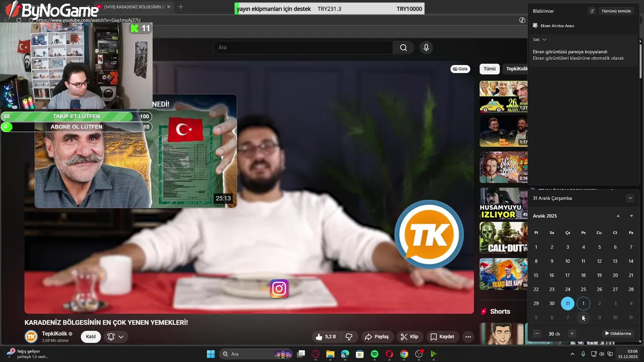
Task: Like the video (5,2 B)
Action: [x=326, y=337]
